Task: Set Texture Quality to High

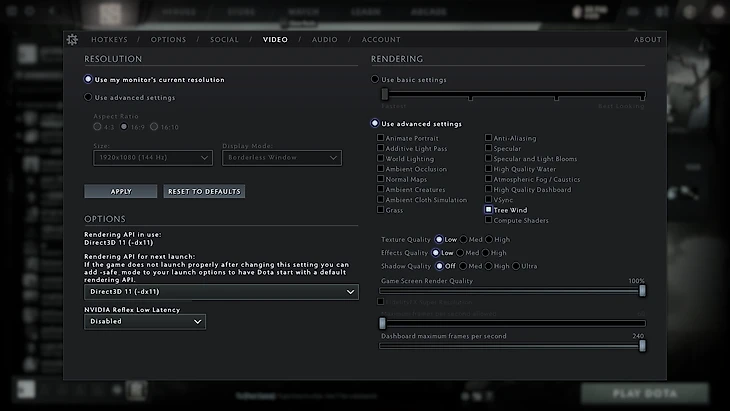Action: click(x=487, y=240)
